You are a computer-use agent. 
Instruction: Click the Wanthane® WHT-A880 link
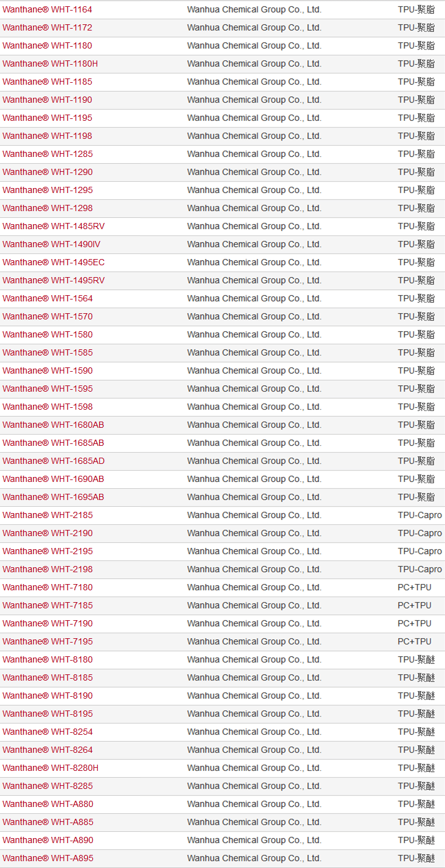pyautogui.click(x=48, y=804)
